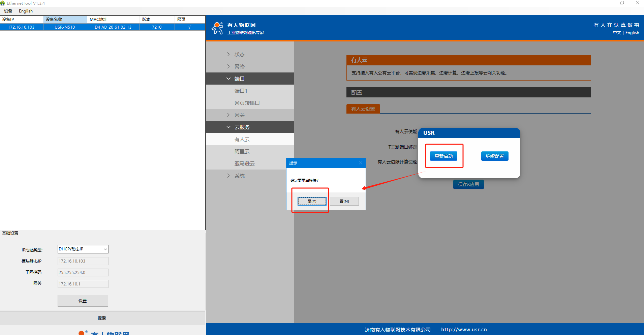Open the IP地址类型 dropdown
The height and width of the screenshot is (335, 644).
[x=83, y=249]
